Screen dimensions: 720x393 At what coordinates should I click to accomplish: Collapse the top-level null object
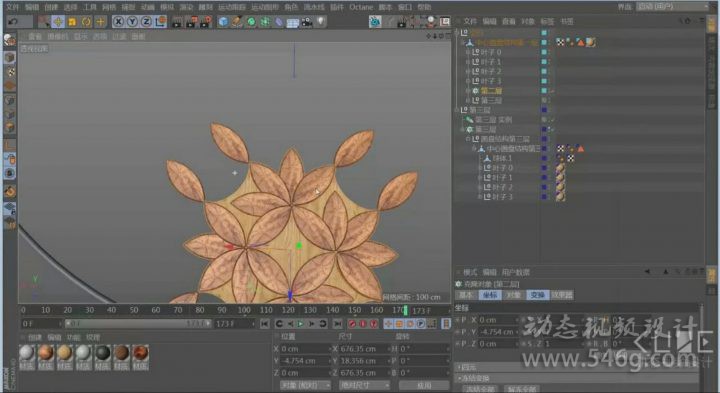click(457, 33)
